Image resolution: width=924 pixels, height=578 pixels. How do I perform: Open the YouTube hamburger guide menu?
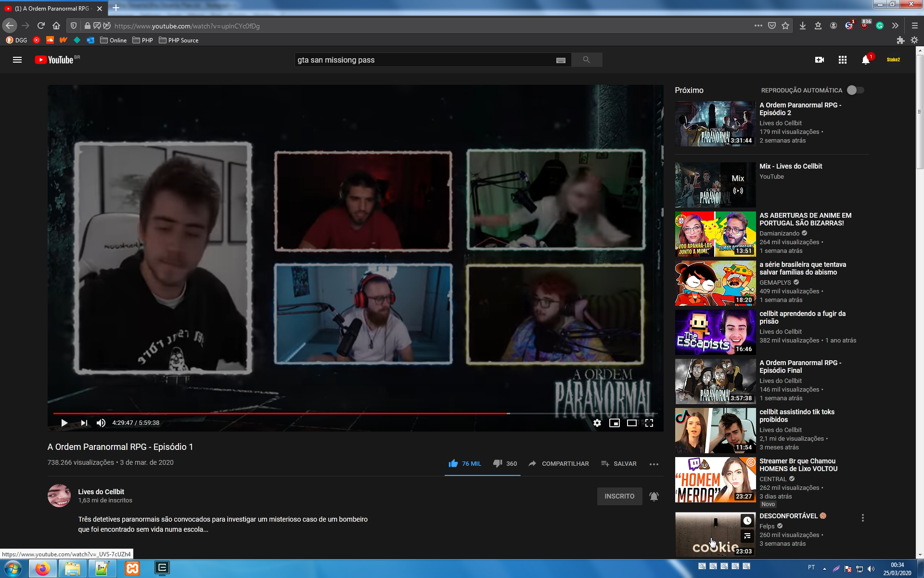17,60
